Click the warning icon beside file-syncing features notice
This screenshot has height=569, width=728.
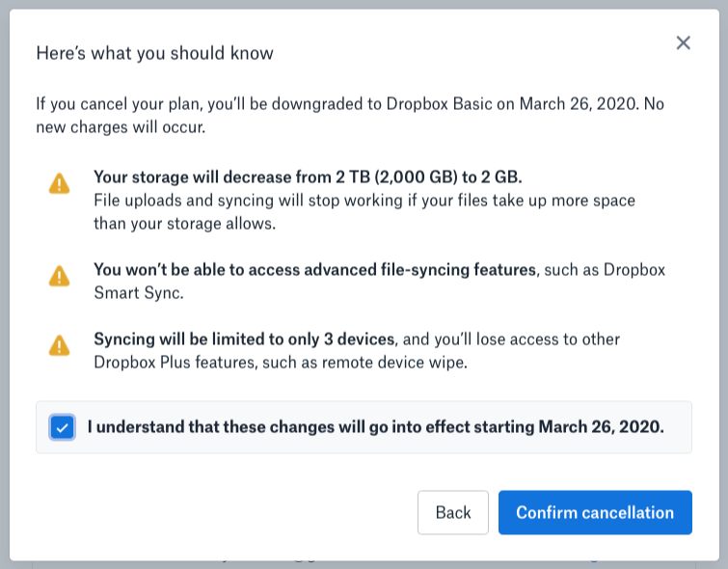pos(60,276)
